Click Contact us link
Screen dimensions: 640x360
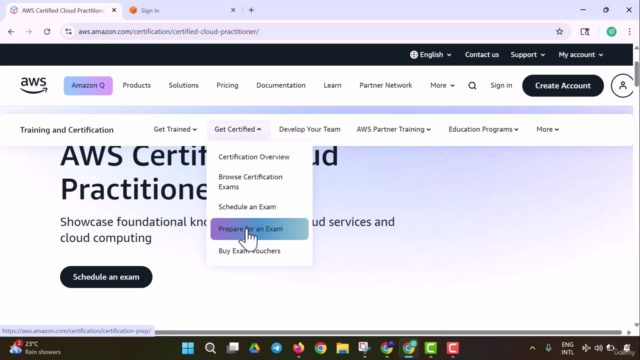[x=482, y=55]
